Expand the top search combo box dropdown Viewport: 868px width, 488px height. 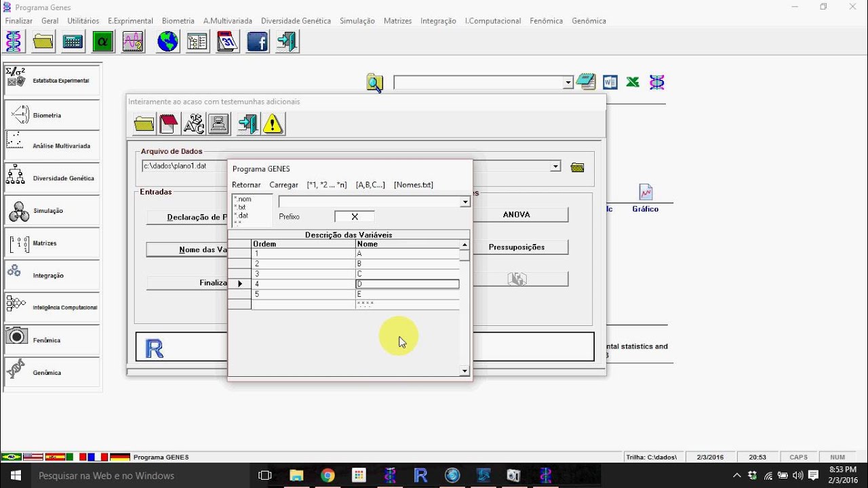[x=568, y=83]
